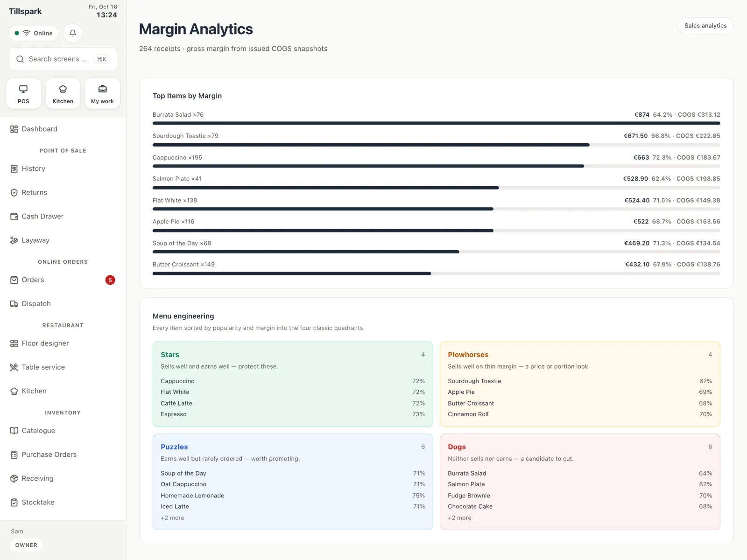This screenshot has width=747, height=560.
Task: Show +2 more in Puzzles
Action: (172, 518)
